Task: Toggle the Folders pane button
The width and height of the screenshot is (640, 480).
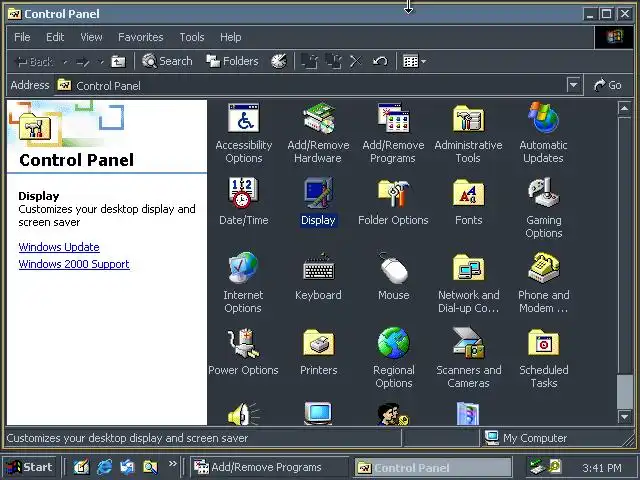Action: (232, 61)
